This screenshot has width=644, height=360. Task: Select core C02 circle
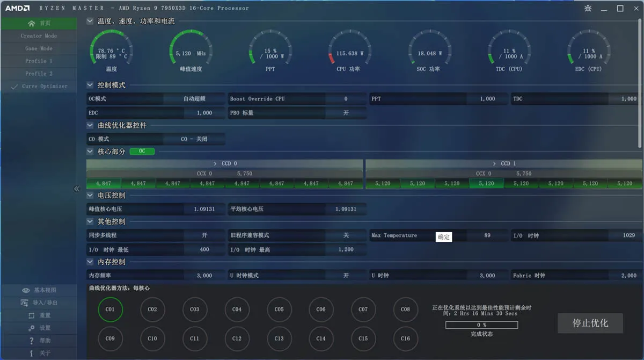152,309
